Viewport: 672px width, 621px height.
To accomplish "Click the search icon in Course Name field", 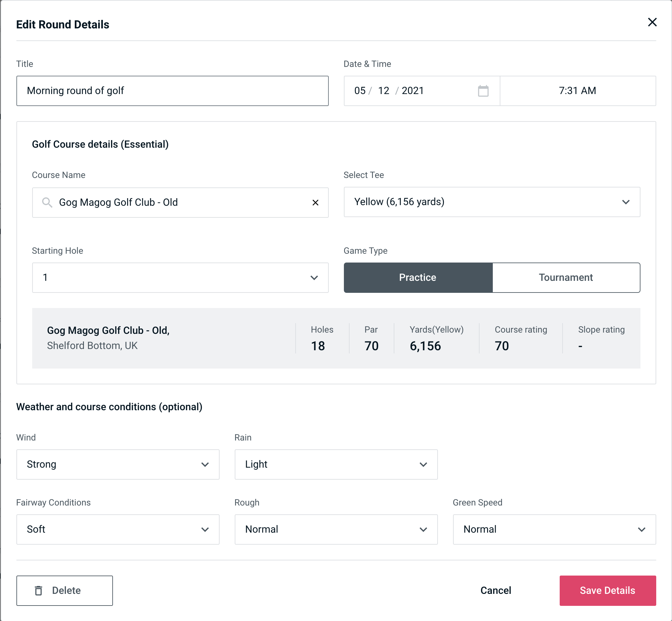I will pyautogui.click(x=47, y=203).
